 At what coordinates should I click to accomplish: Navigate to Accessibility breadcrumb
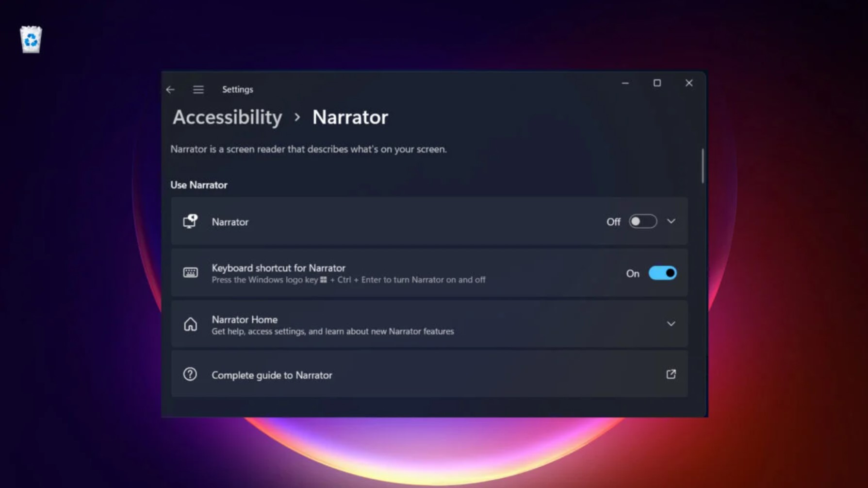tap(227, 118)
